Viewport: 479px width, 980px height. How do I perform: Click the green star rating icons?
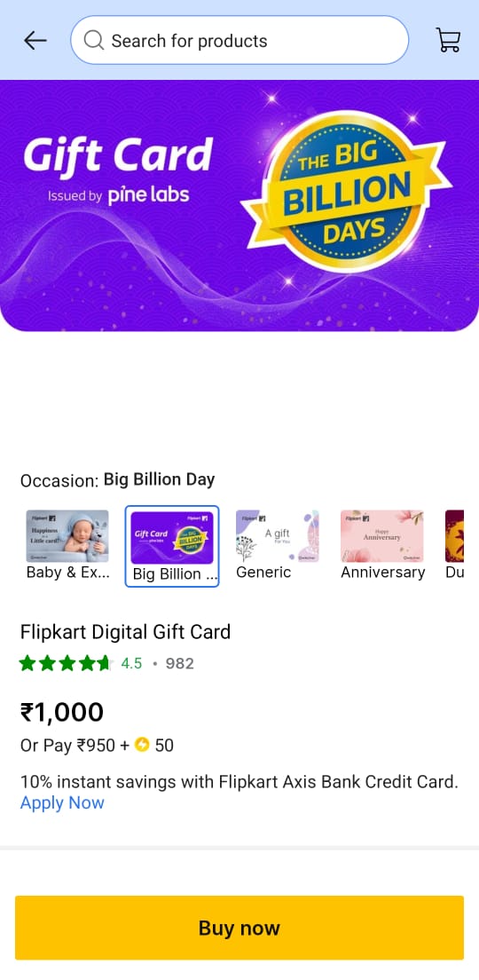click(65, 663)
